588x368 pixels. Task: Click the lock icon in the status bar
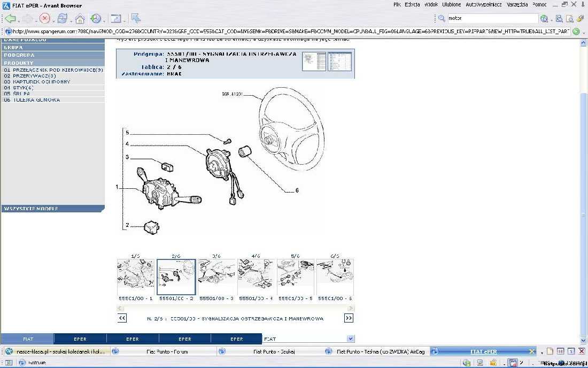[x=493, y=363]
